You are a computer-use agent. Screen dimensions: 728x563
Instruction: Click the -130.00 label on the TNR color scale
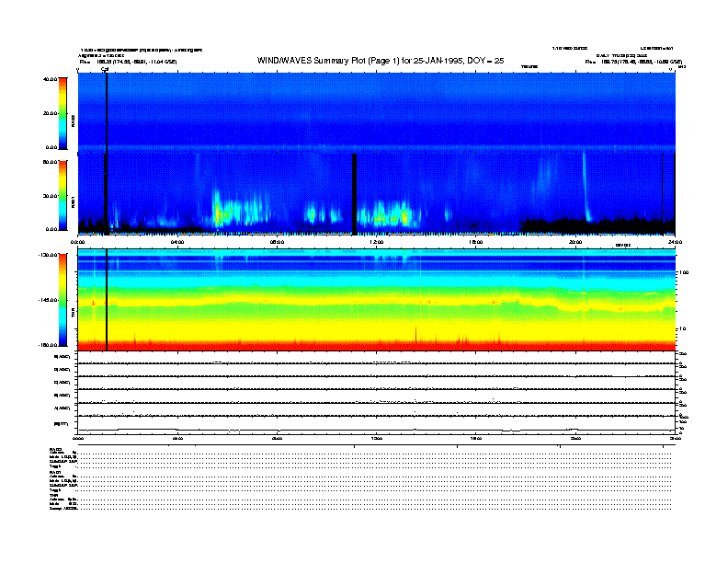[48, 255]
